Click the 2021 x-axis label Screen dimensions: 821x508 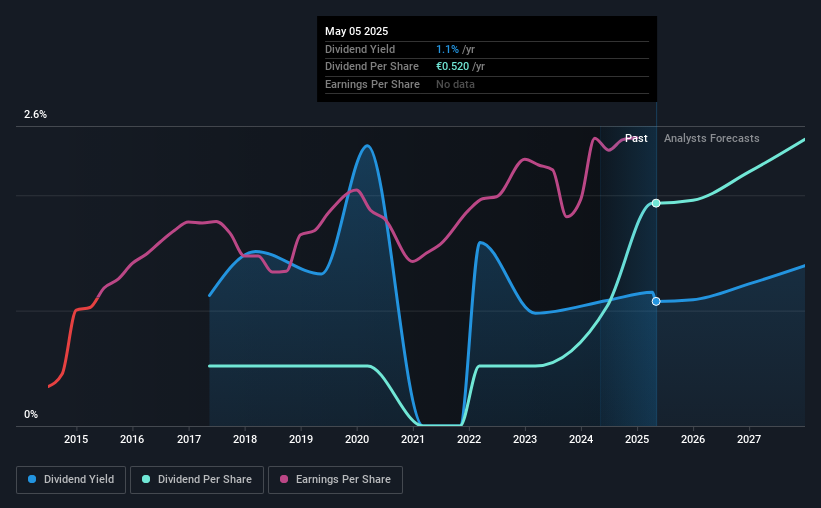[x=413, y=439]
